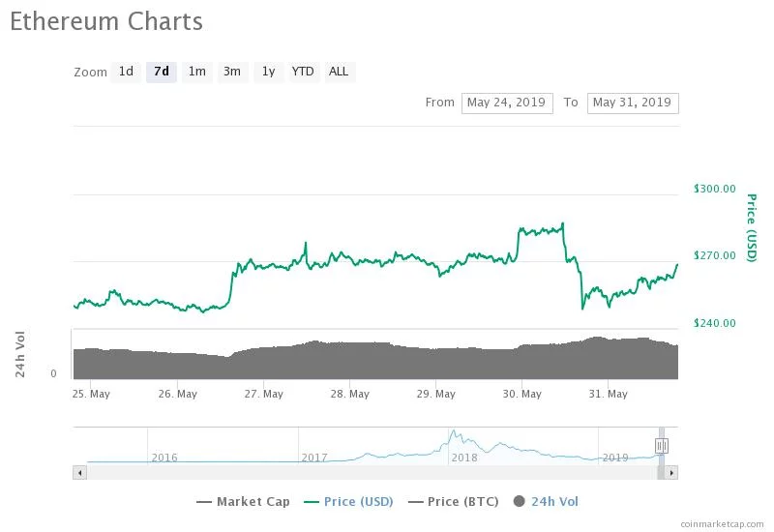This screenshot has width=774, height=532.
Task: Choose the 1y zoom option
Action: click(268, 72)
